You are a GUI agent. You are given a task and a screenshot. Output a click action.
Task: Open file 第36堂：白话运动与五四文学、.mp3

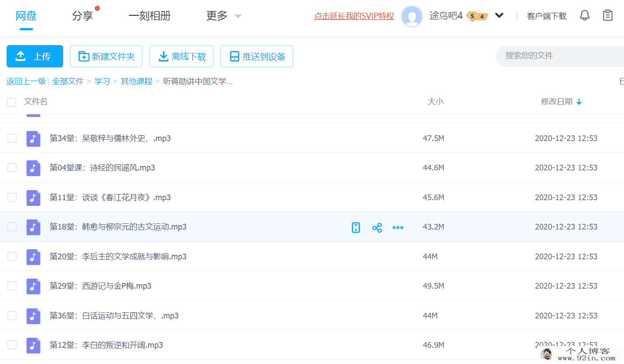[x=114, y=316]
